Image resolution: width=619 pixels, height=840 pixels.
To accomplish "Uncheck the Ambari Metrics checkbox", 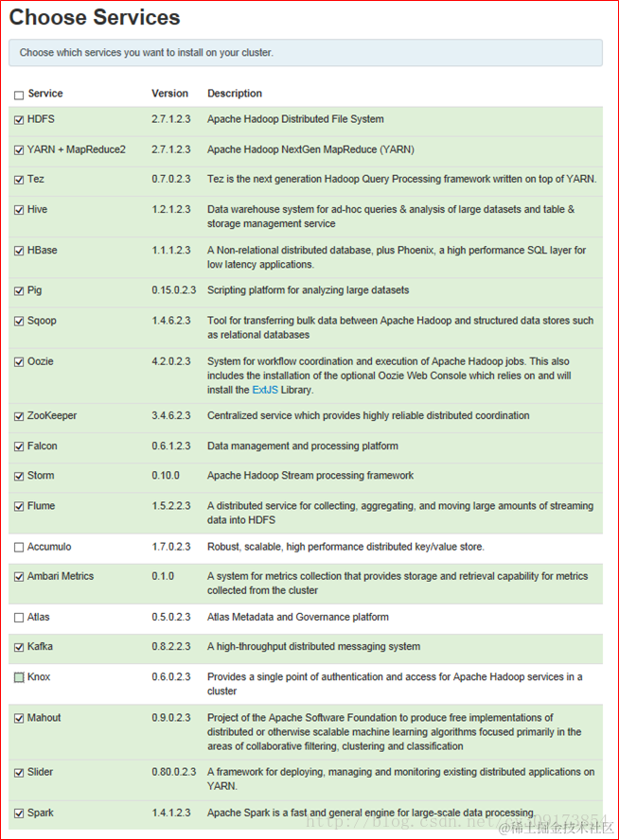I will [x=19, y=577].
